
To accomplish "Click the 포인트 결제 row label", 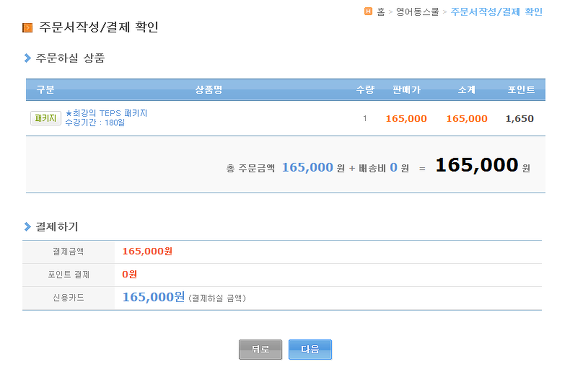I will [x=68, y=274].
